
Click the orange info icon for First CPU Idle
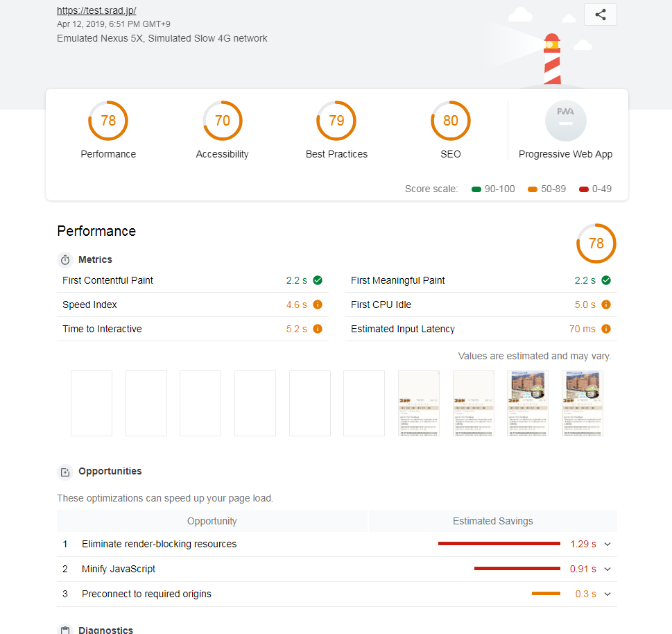click(x=605, y=305)
